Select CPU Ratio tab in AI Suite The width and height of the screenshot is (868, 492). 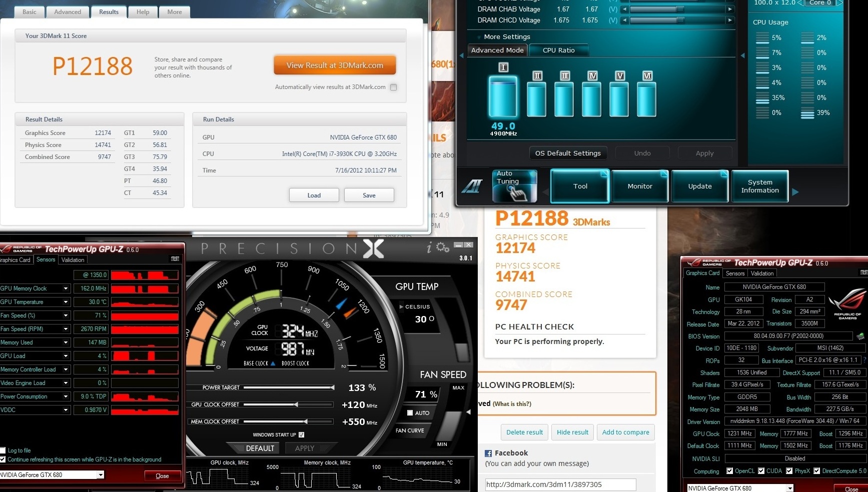[x=559, y=50]
